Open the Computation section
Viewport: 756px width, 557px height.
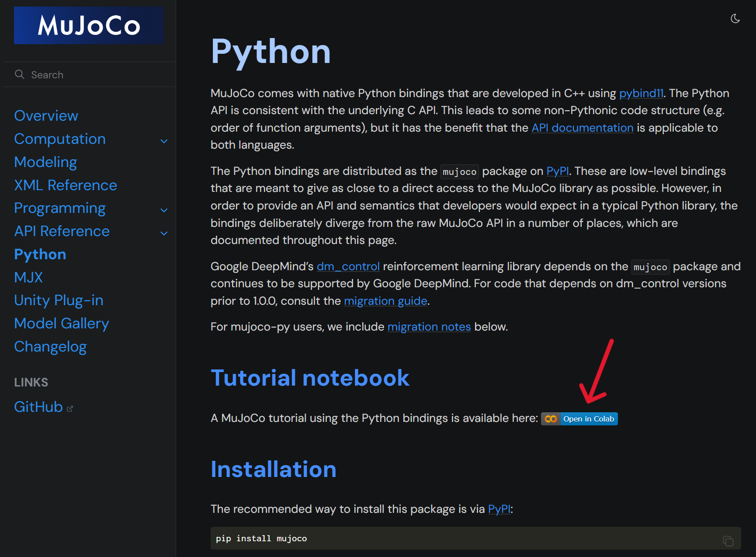tap(60, 139)
